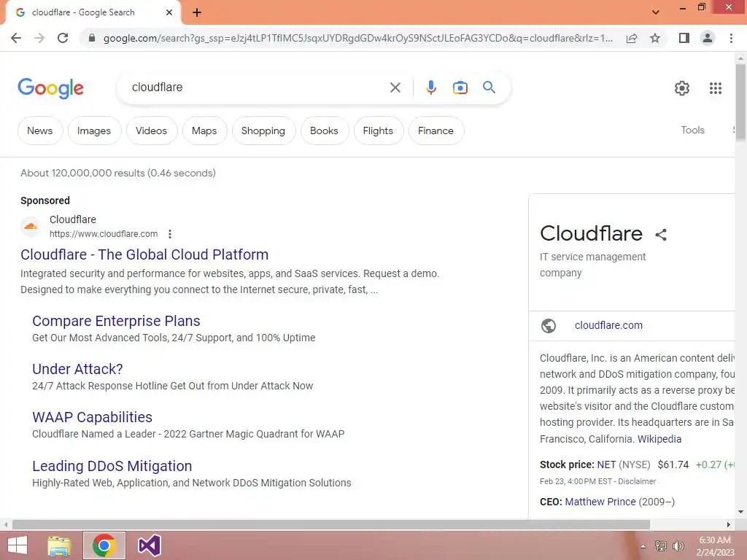Image resolution: width=747 pixels, height=560 pixels.
Task: Start search by voice
Action: [x=431, y=87]
